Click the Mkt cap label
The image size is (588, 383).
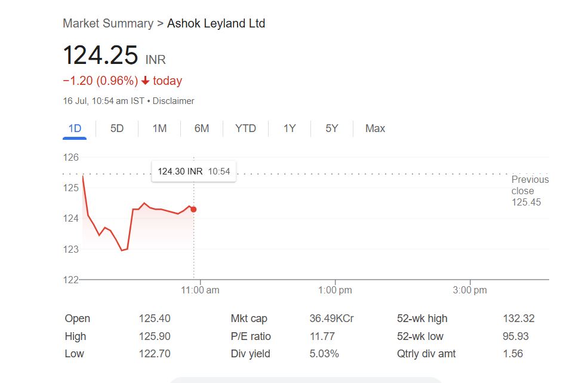coord(250,318)
